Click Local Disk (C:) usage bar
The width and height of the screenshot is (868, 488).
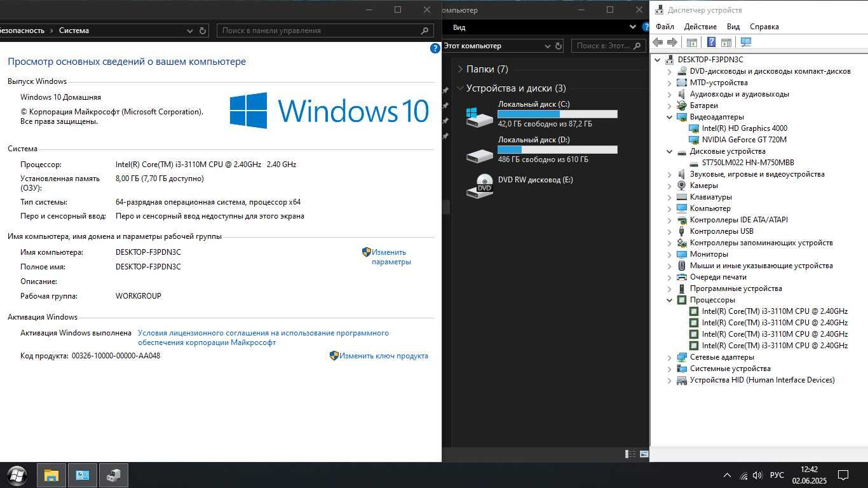coord(557,114)
